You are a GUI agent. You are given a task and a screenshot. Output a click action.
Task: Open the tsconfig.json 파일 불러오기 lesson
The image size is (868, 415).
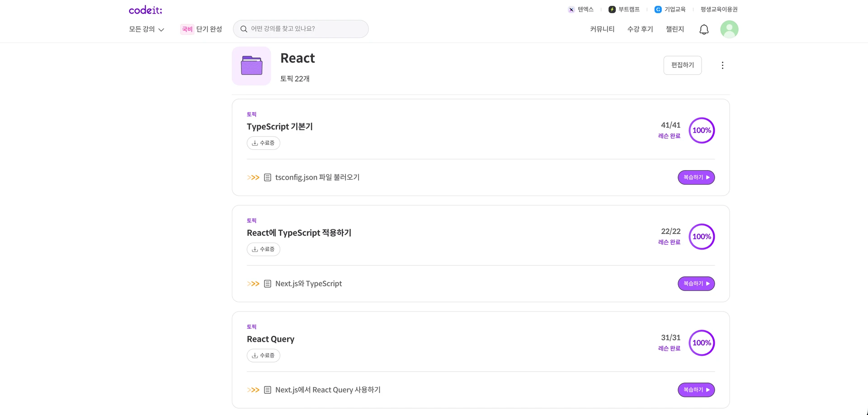coord(317,177)
